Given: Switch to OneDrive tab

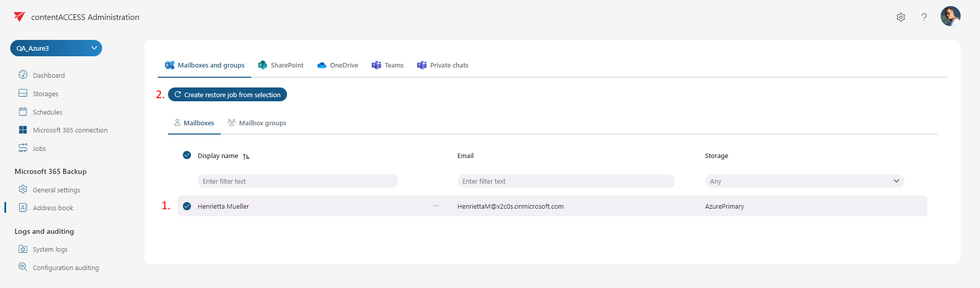Looking at the screenshot, I should pos(338,65).
